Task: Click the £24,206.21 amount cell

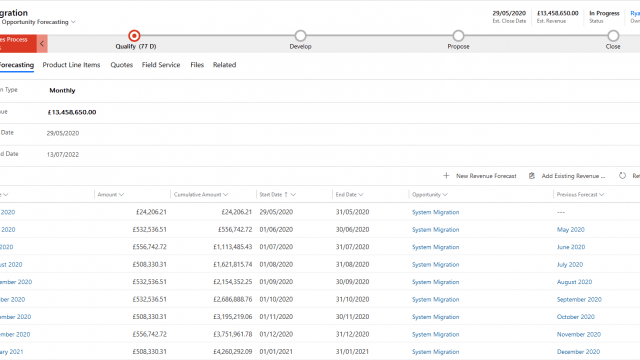Action: click(151, 212)
